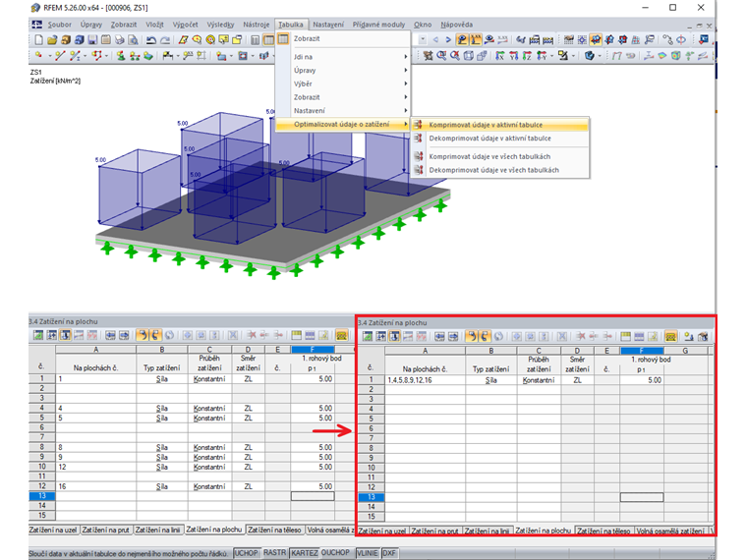
Task: Go to previous load case arrow
Action: pyautogui.click(x=435, y=40)
